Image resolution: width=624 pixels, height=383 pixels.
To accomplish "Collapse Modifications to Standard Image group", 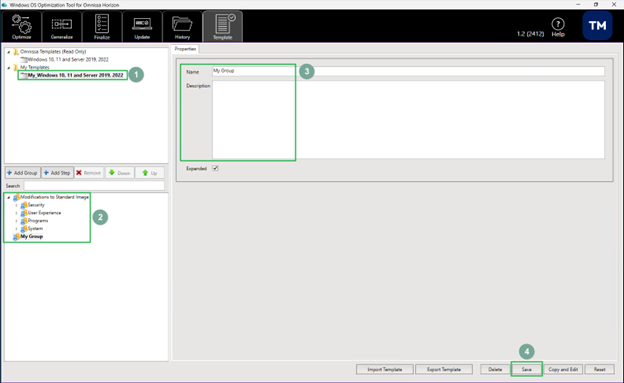I will pos(9,197).
